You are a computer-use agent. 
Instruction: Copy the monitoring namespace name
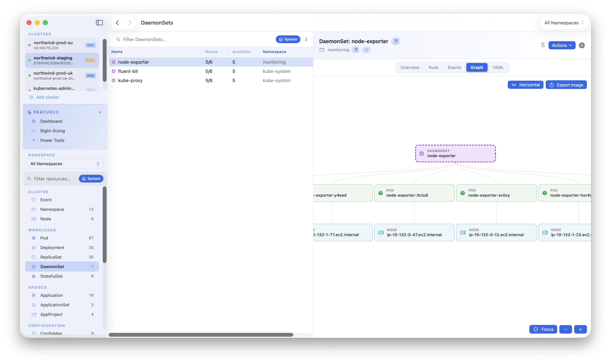355,50
